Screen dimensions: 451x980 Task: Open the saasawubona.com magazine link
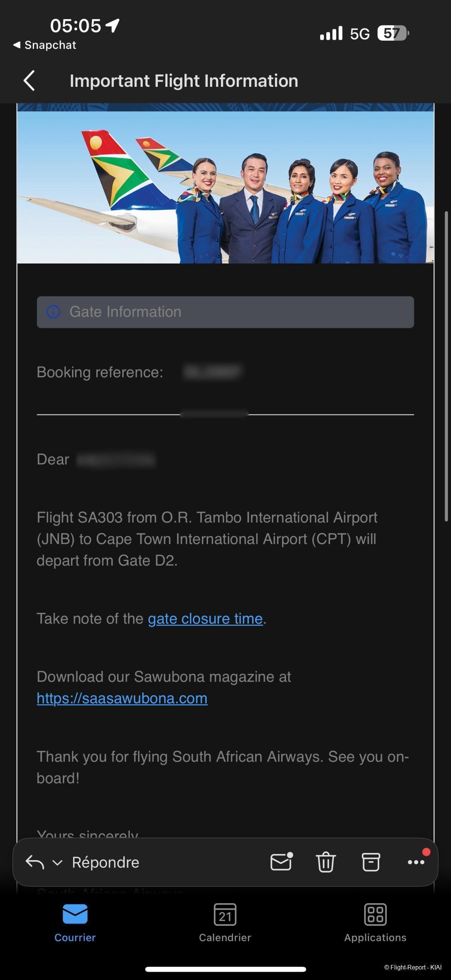coord(122,698)
